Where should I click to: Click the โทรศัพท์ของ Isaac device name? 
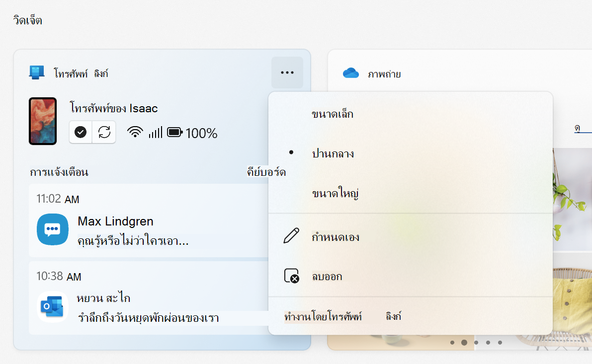click(114, 108)
